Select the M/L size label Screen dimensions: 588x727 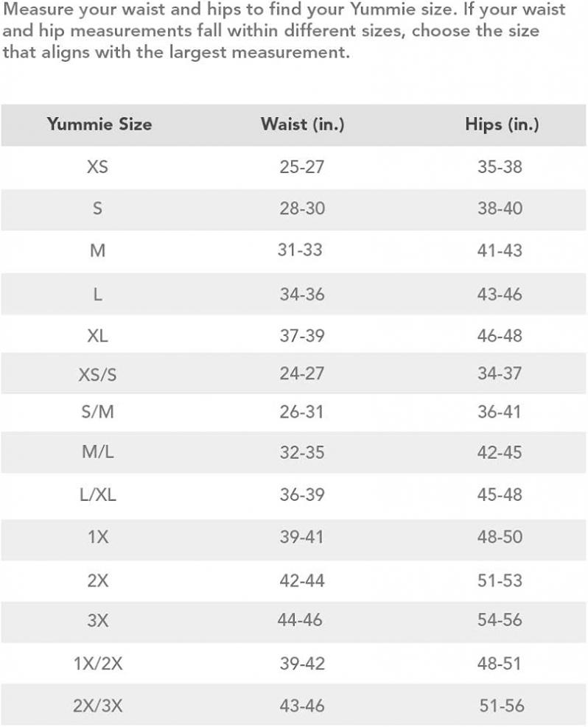[x=97, y=452]
